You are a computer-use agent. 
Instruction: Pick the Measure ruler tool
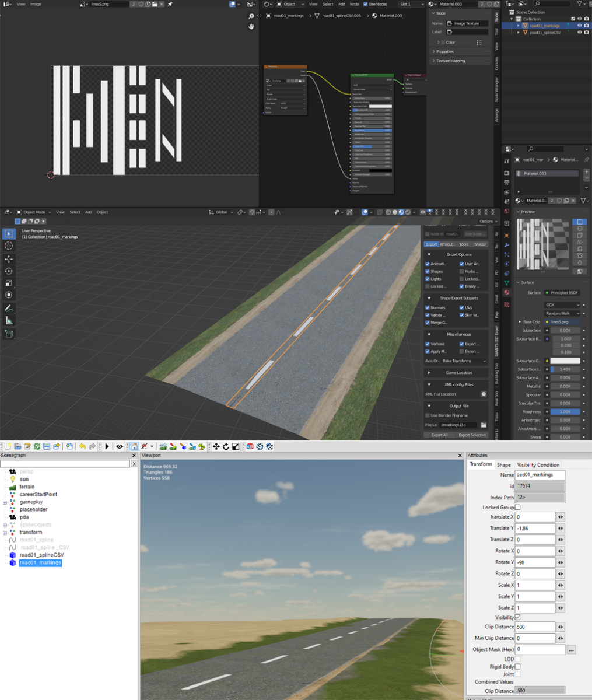[9, 321]
